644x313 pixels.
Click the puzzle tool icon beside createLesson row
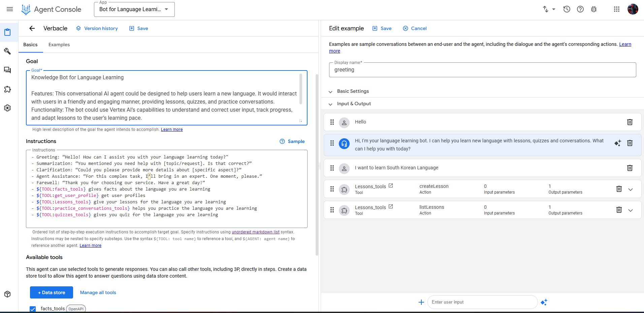click(344, 190)
